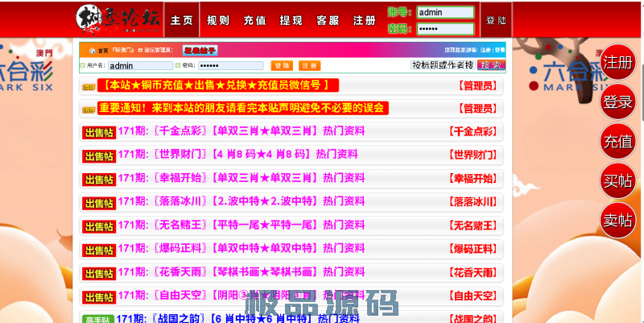Click the orange 登陆 button
The width and height of the screenshot is (644, 323).
point(282,66)
